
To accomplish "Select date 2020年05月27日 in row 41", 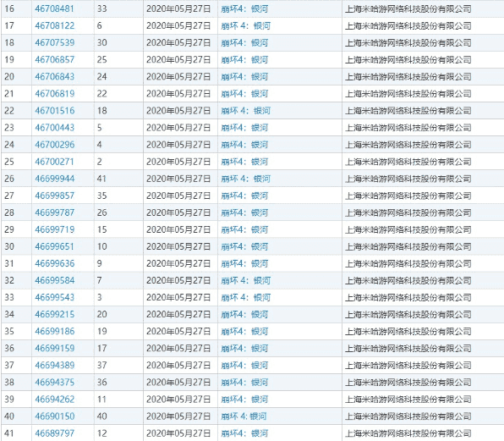I will (178, 433).
